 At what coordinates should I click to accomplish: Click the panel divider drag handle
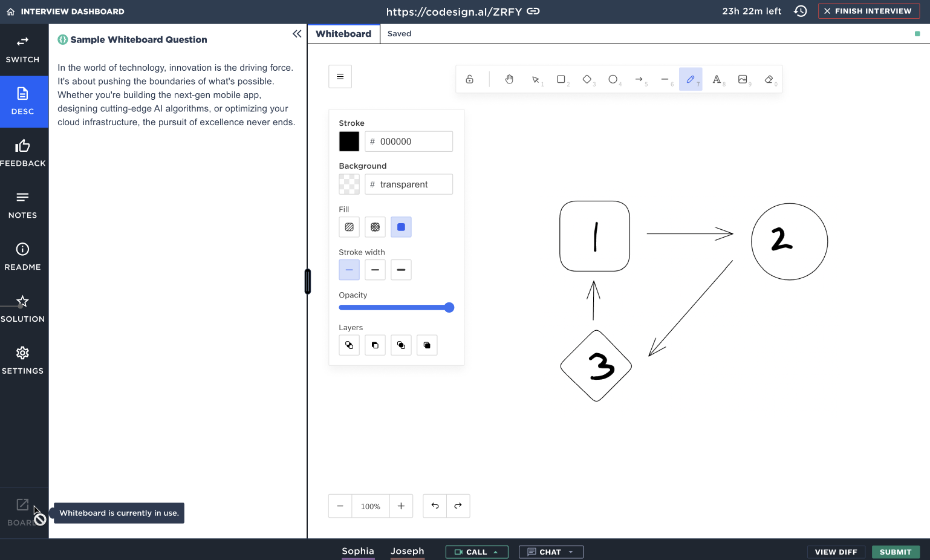tap(308, 281)
